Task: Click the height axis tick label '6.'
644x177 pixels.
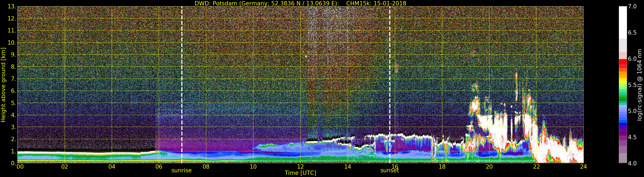Action: (x=14, y=91)
